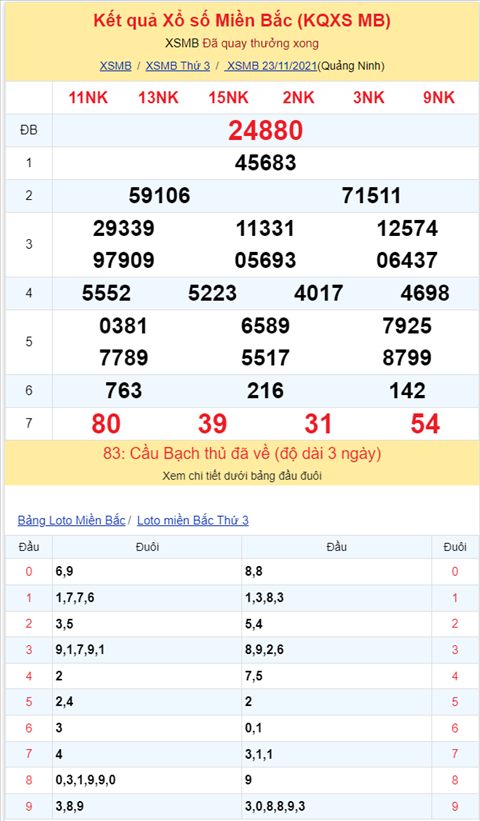The image size is (480, 821).
Task: Click loto tails 3,8,9 in head 9 row
Action: click(x=70, y=806)
